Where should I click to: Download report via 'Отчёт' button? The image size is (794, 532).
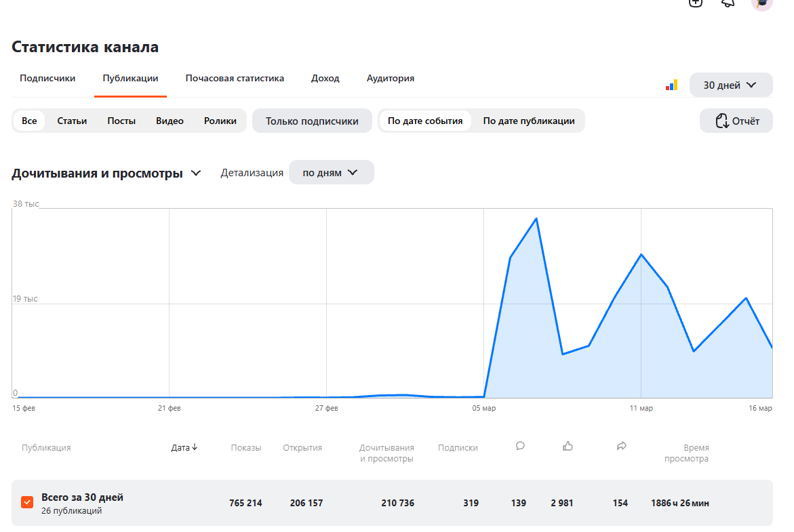(x=736, y=121)
